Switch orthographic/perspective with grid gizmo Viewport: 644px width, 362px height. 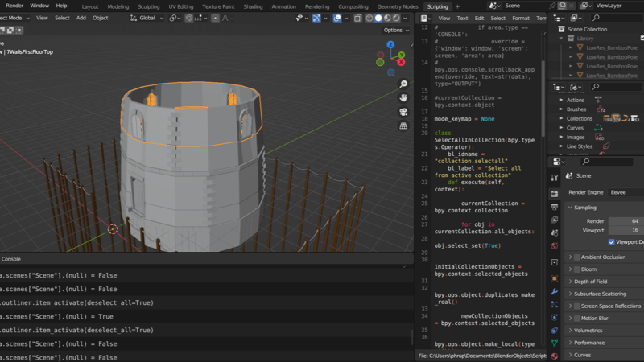click(x=403, y=126)
